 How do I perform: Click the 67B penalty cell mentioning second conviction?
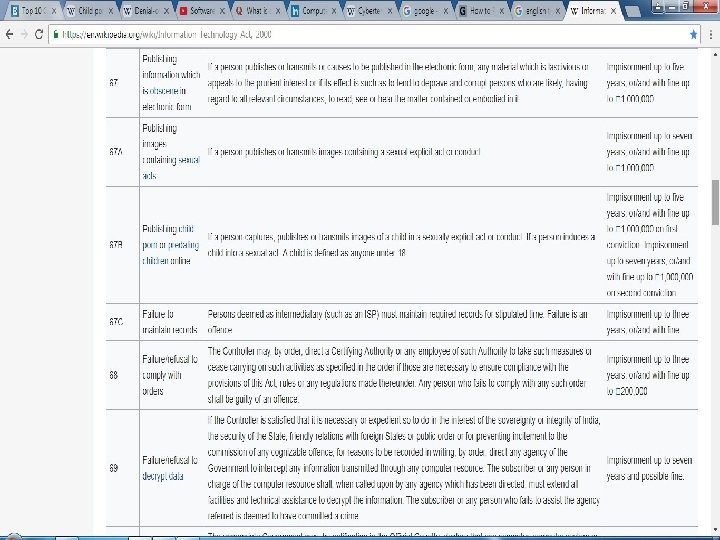pyautogui.click(x=650, y=245)
